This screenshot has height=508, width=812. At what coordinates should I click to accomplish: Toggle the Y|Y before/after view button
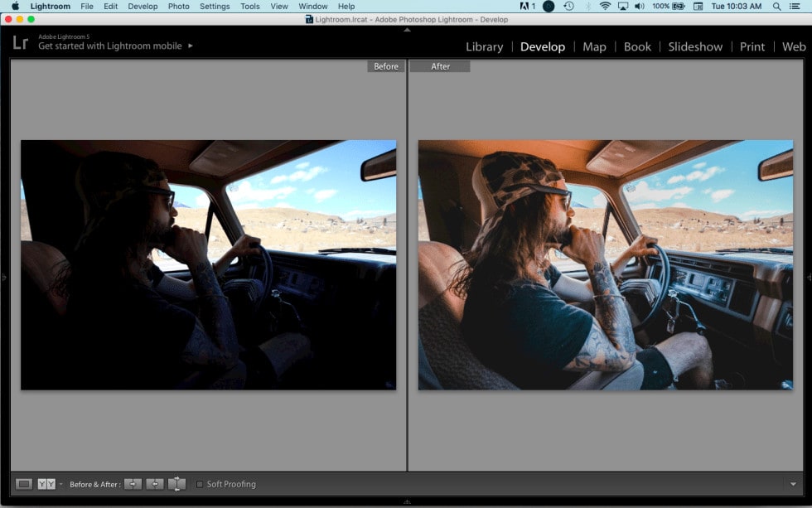pos(46,484)
